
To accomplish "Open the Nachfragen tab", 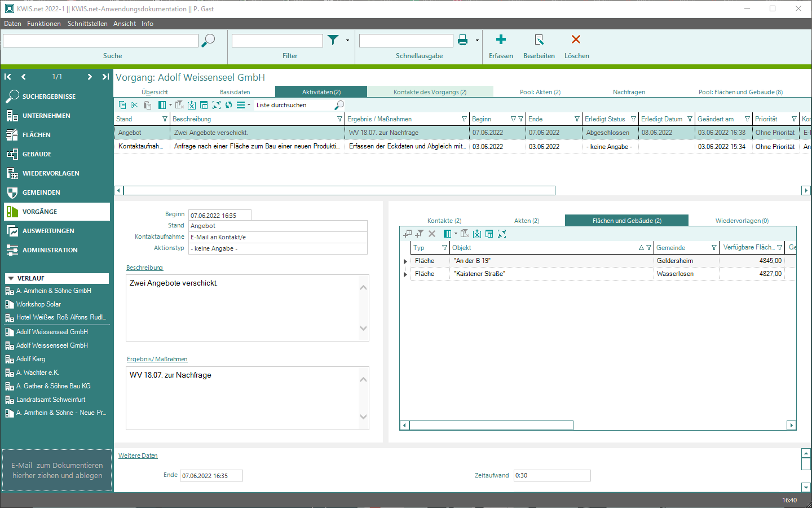I will (x=629, y=92).
